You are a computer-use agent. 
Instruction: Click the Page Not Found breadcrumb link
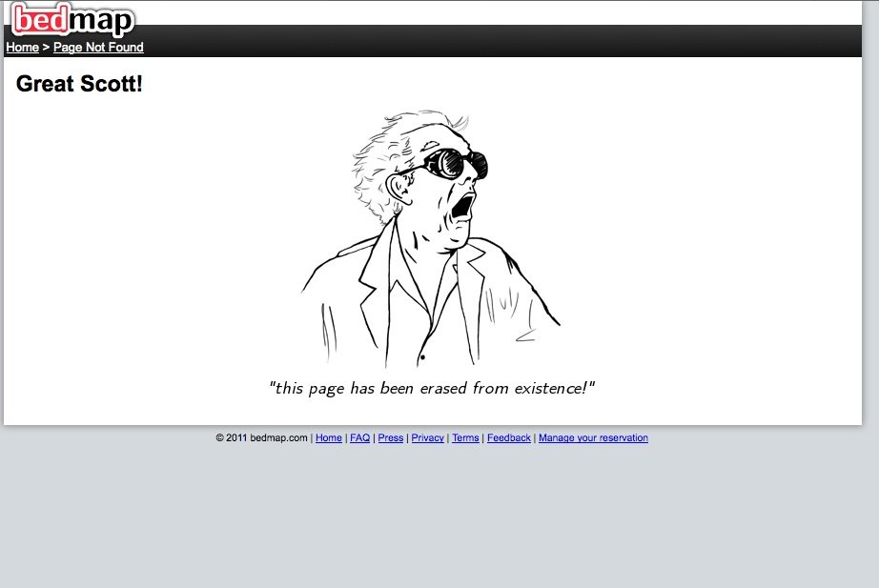tap(98, 47)
